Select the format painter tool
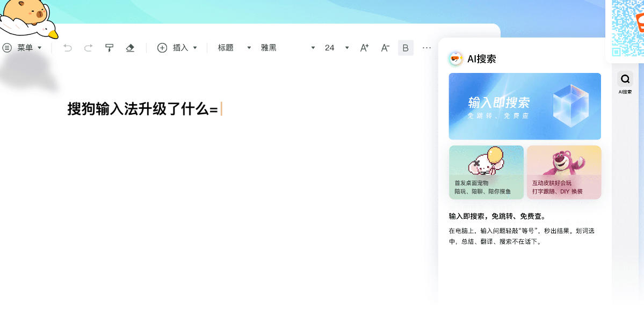The height and width of the screenshot is (325, 644). 109,48
